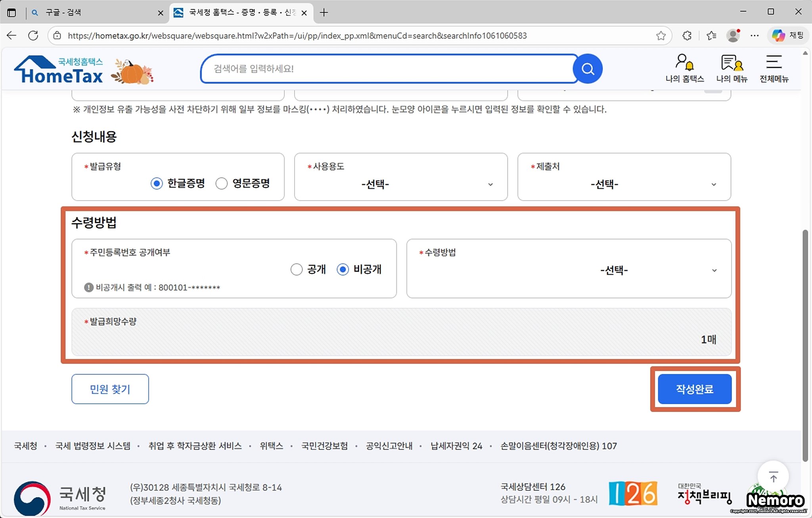The width and height of the screenshot is (812, 518).
Task: Select 영문증명 radio button
Action: 221,183
